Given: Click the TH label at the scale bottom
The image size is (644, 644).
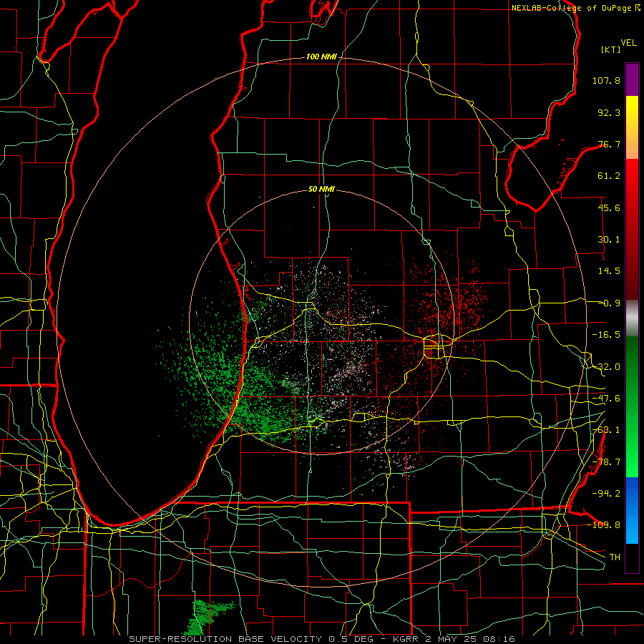Looking at the screenshot, I should click(615, 557).
